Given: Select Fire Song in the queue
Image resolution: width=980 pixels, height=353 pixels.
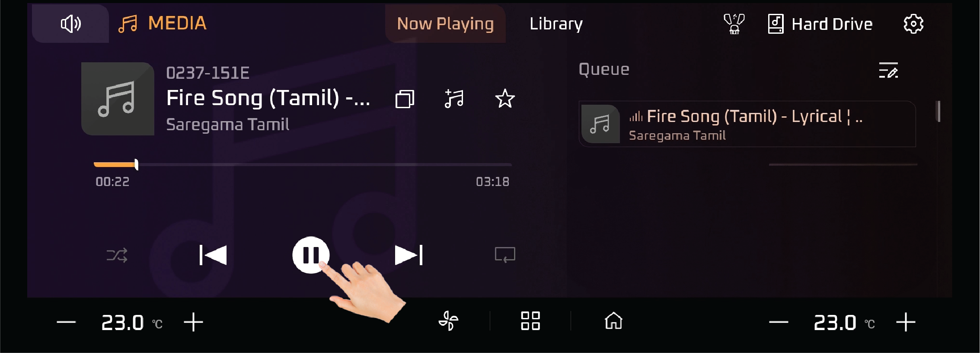Looking at the screenshot, I should [747, 124].
